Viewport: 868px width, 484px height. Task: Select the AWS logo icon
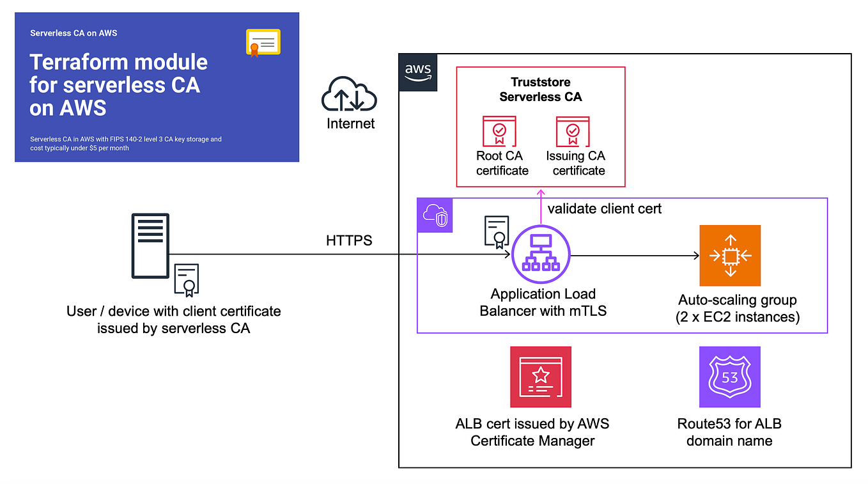click(418, 72)
